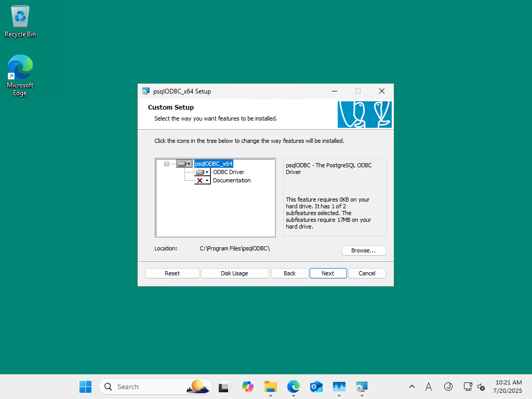
Task: Switch to installer icon on taskbar
Action: pos(362,387)
